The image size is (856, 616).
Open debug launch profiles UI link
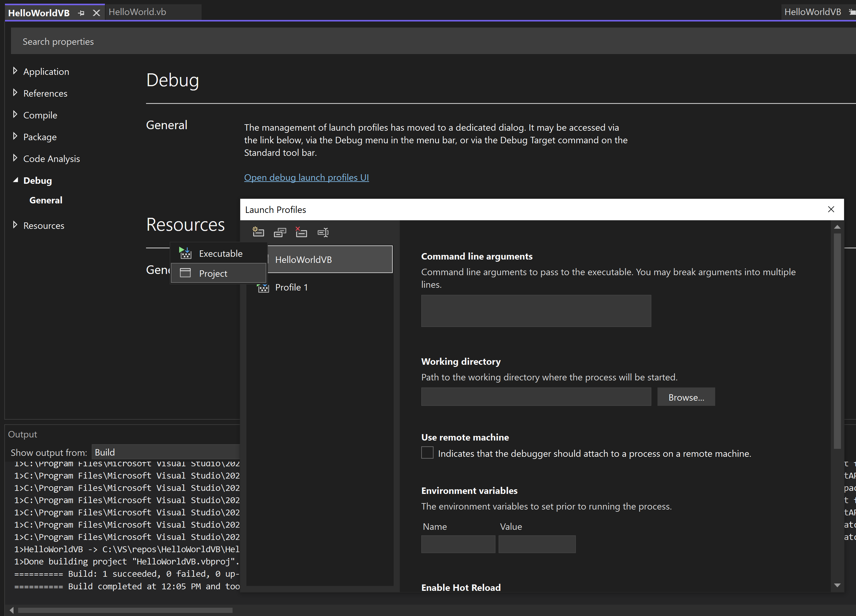coord(306,177)
